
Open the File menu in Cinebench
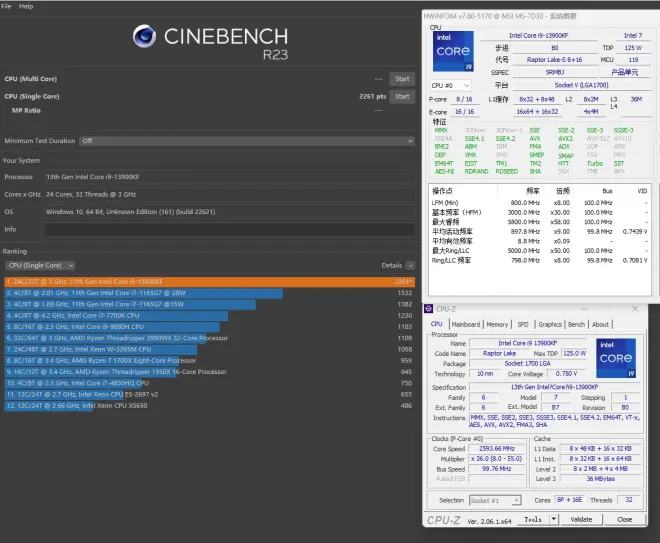tap(7, 6)
